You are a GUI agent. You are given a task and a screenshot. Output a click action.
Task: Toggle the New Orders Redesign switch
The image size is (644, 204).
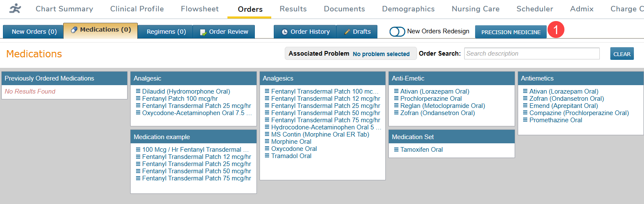[x=397, y=32]
